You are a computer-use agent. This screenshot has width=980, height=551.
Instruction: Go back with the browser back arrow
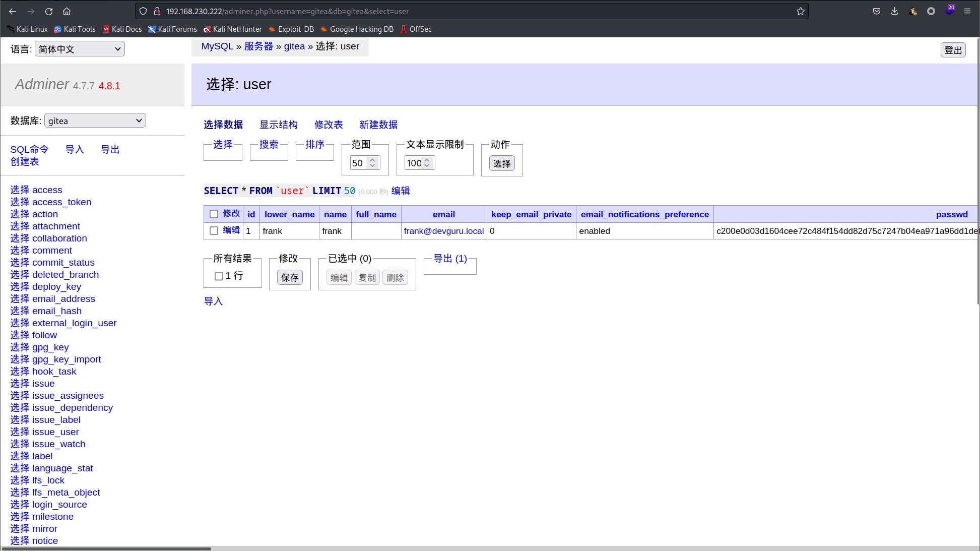coord(13,11)
